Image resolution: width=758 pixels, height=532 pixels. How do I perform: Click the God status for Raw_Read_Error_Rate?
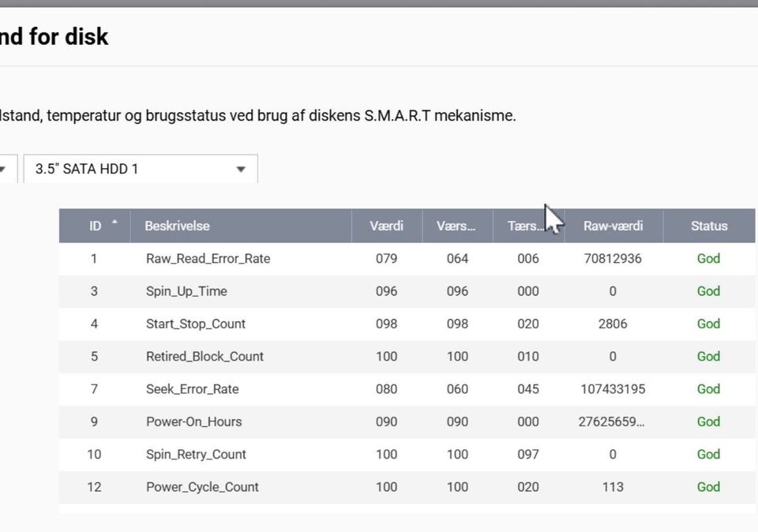(708, 259)
